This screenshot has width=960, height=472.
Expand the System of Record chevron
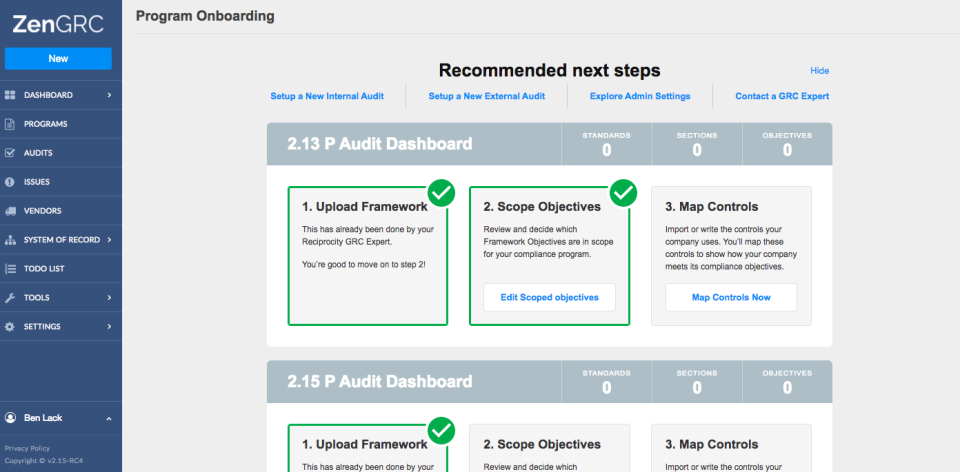[109, 240]
